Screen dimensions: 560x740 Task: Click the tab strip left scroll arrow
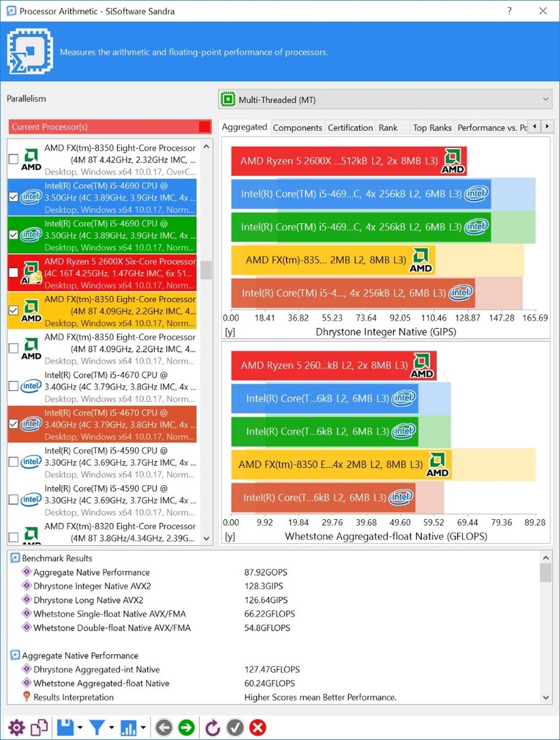click(534, 126)
